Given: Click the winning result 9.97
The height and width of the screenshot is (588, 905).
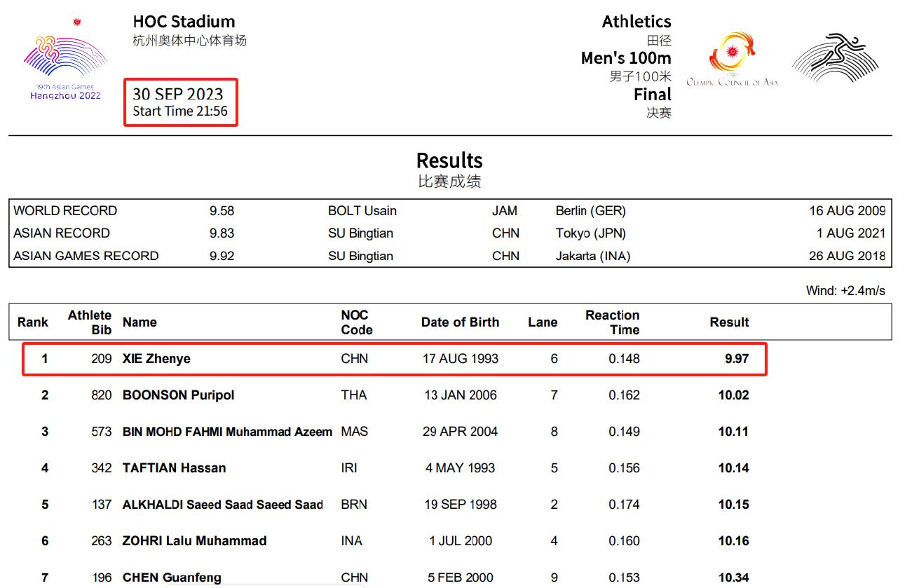Looking at the screenshot, I should [737, 359].
